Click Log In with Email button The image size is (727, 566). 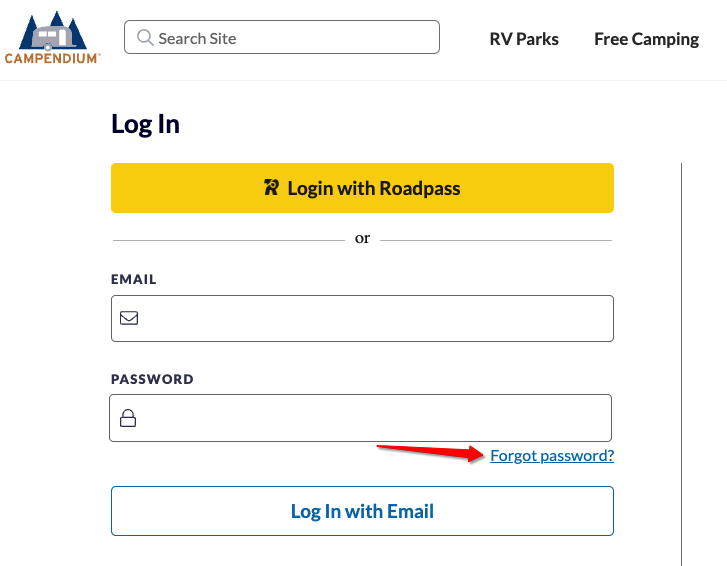363,511
